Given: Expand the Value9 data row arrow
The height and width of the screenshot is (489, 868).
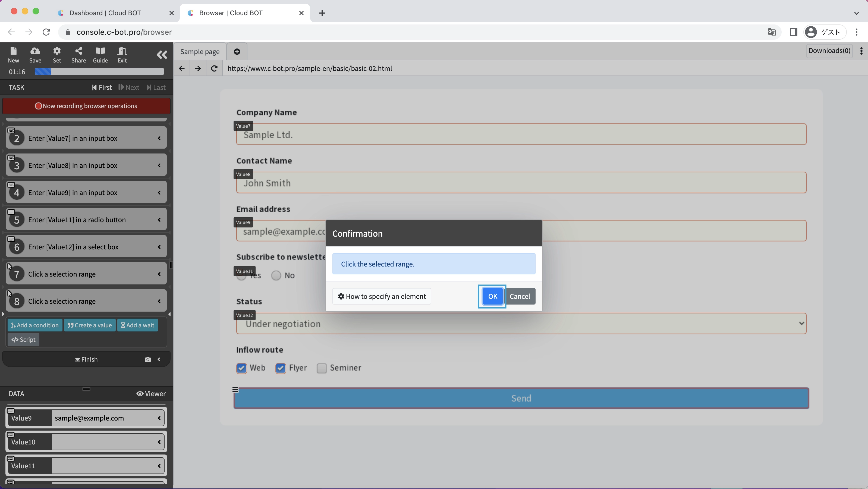Looking at the screenshot, I should (159, 418).
